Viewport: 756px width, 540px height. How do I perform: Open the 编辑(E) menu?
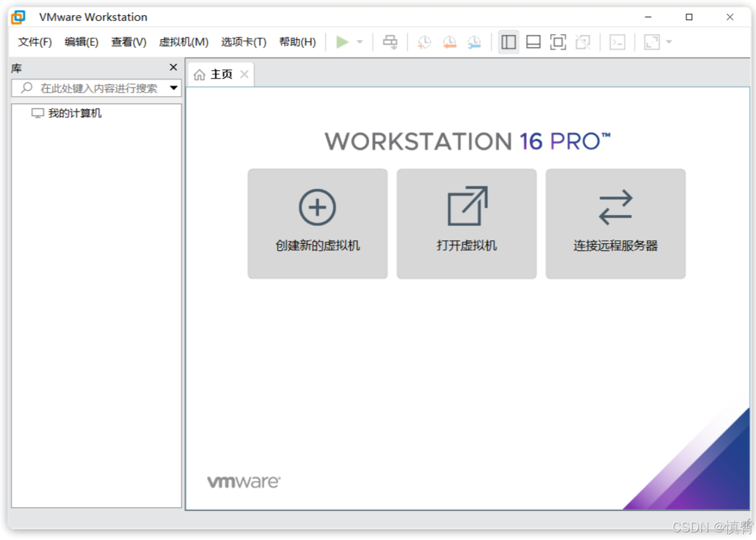coord(82,42)
